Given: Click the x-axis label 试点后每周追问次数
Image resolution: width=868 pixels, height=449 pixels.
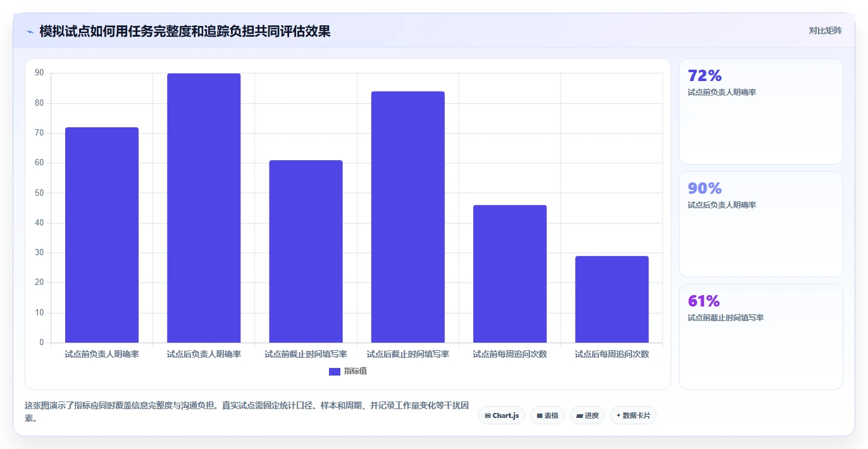Looking at the screenshot, I should (612, 355).
